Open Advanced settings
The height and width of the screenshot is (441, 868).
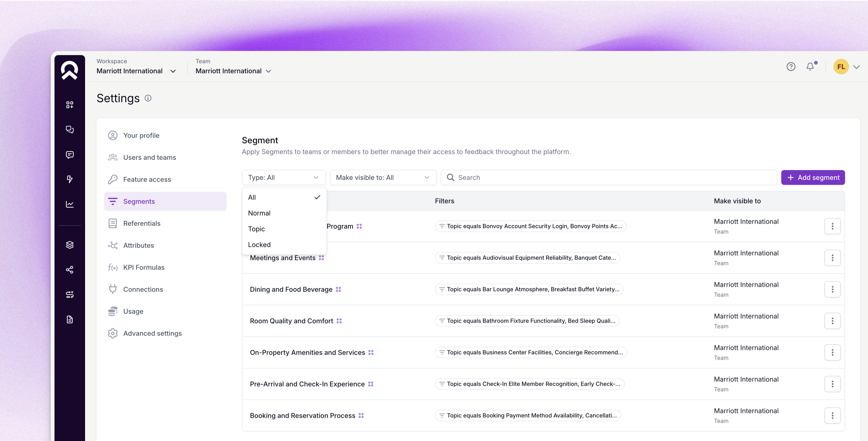pyautogui.click(x=165, y=333)
